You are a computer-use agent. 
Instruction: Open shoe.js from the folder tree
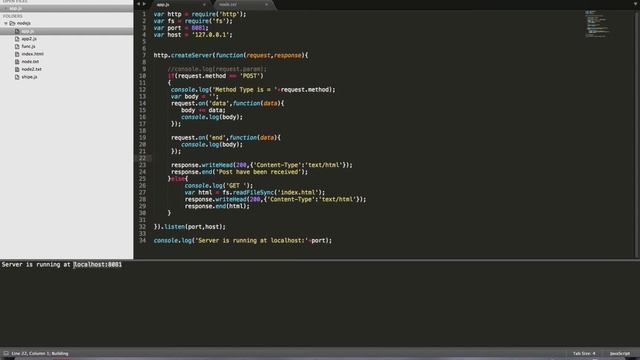click(29, 77)
